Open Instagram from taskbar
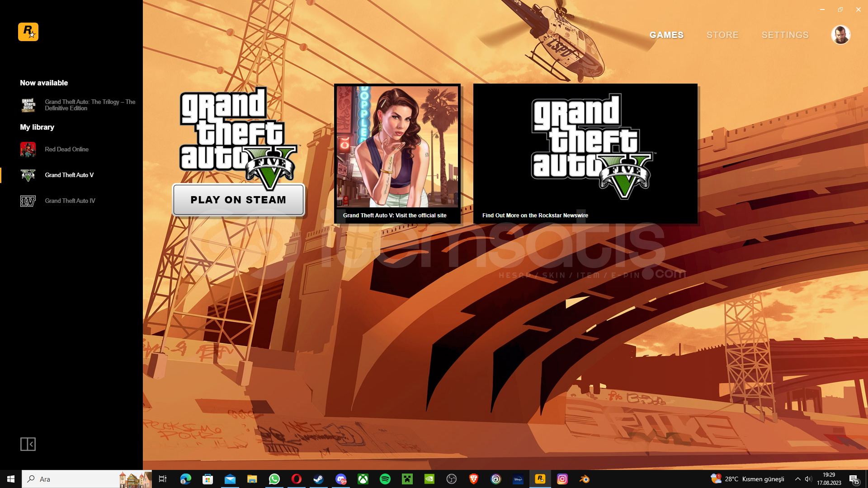Viewport: 868px width, 488px height. [562, 479]
